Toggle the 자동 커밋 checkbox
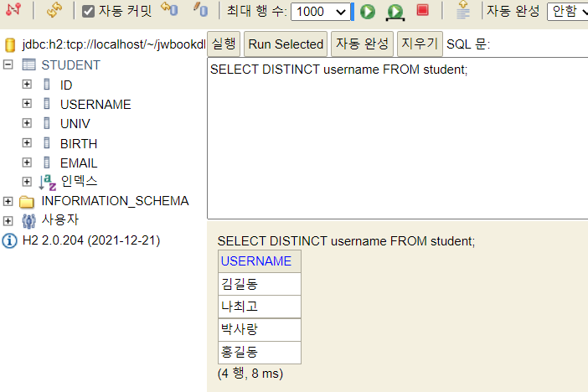 click(x=88, y=11)
